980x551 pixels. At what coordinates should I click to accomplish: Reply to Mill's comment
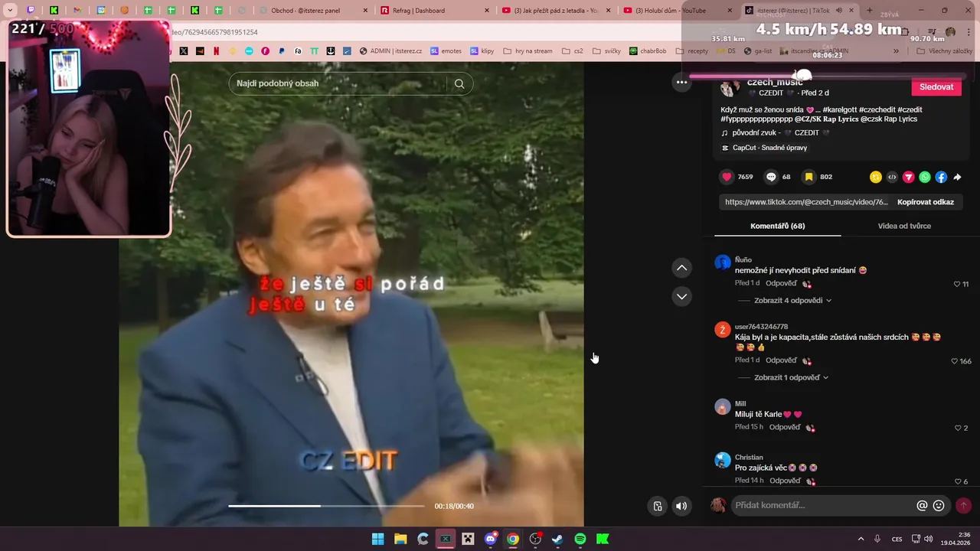pos(785,427)
